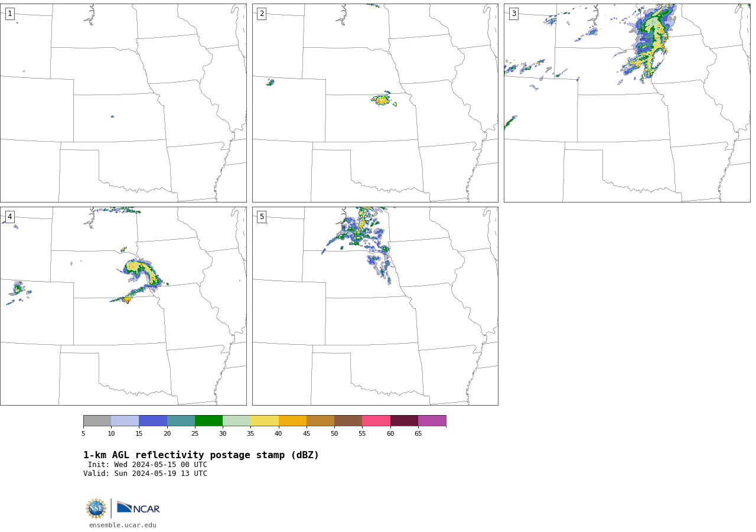The height and width of the screenshot is (532, 756).
Task: Click the number 2 panel label
Action: pyautogui.click(x=262, y=14)
